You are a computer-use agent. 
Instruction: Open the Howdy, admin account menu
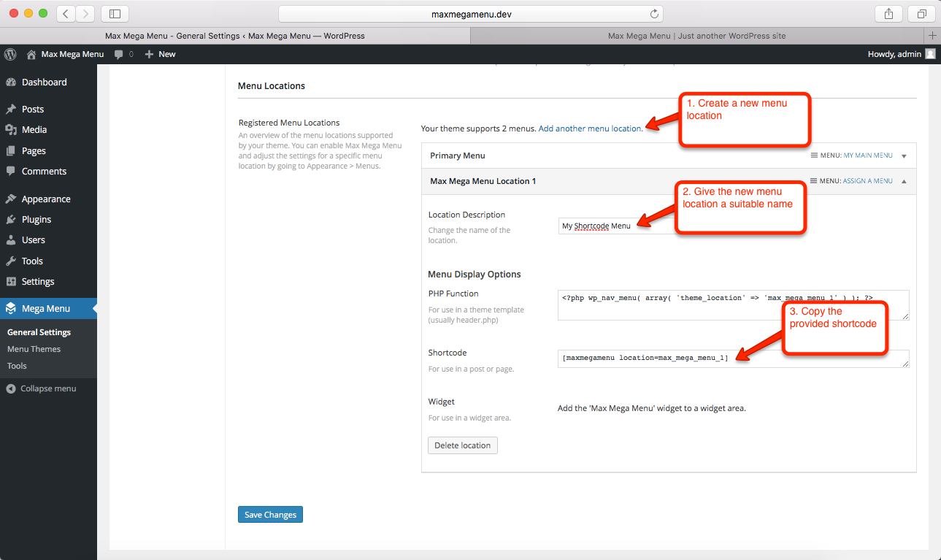point(901,54)
